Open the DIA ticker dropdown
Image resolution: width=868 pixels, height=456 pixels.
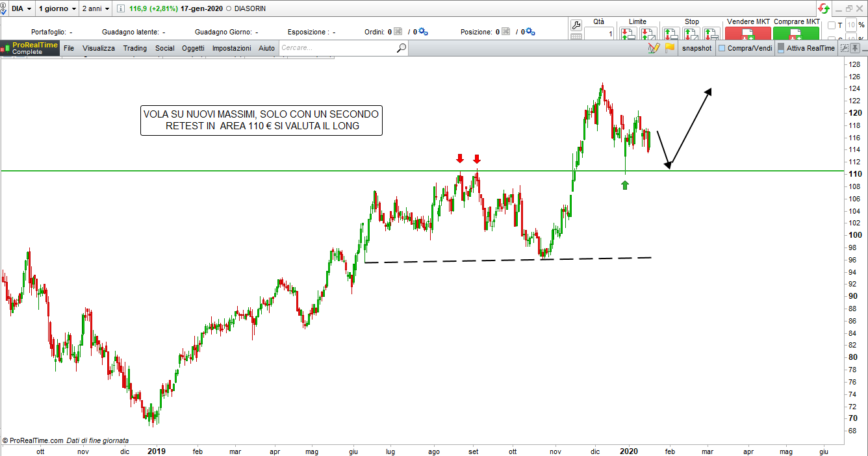pos(21,8)
